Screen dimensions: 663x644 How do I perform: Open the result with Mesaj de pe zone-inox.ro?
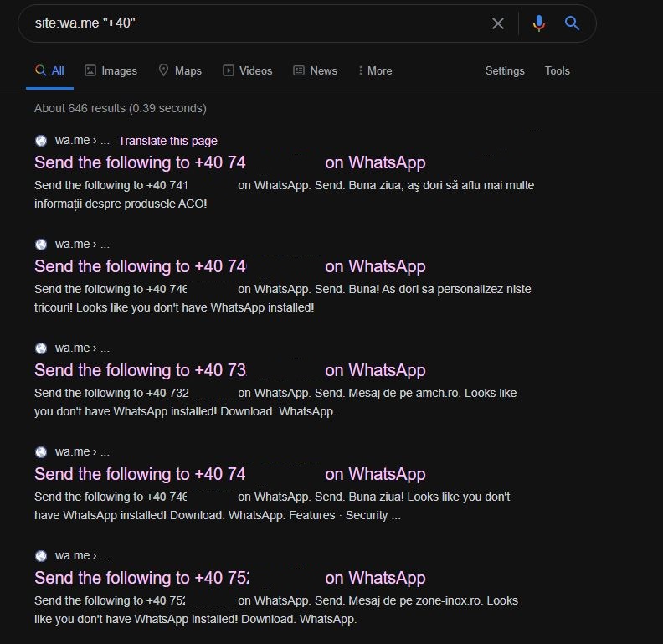[230, 578]
